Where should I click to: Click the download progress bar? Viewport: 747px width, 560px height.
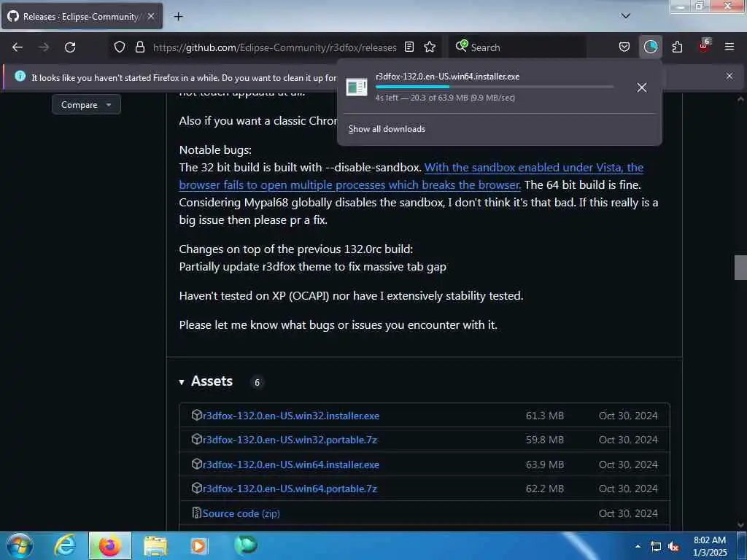pyautogui.click(x=494, y=87)
